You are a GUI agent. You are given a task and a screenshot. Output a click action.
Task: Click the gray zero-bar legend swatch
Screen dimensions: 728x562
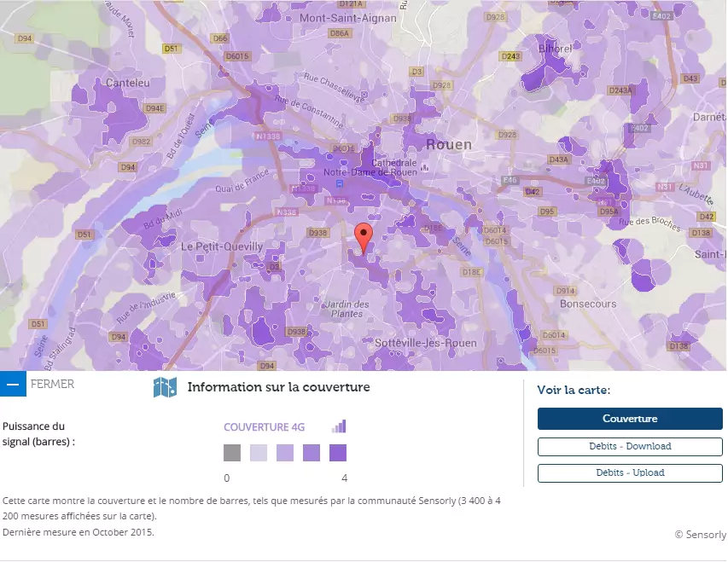pos(232,453)
